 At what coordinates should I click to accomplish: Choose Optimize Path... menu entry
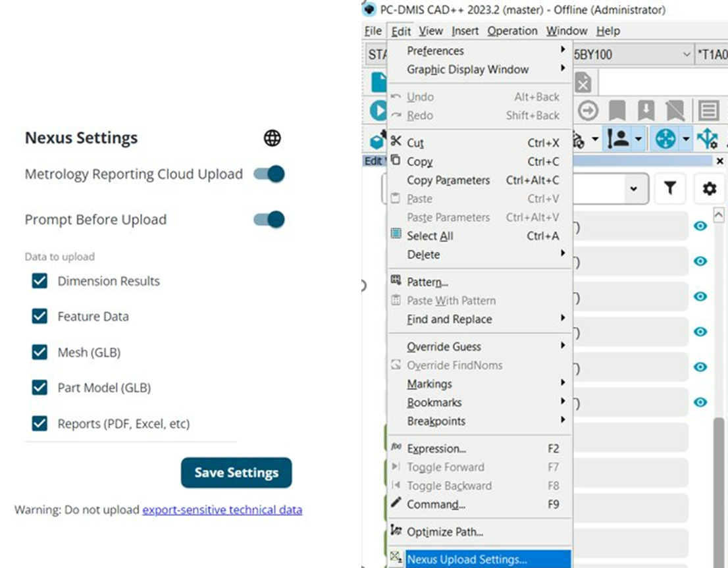pyautogui.click(x=479, y=532)
